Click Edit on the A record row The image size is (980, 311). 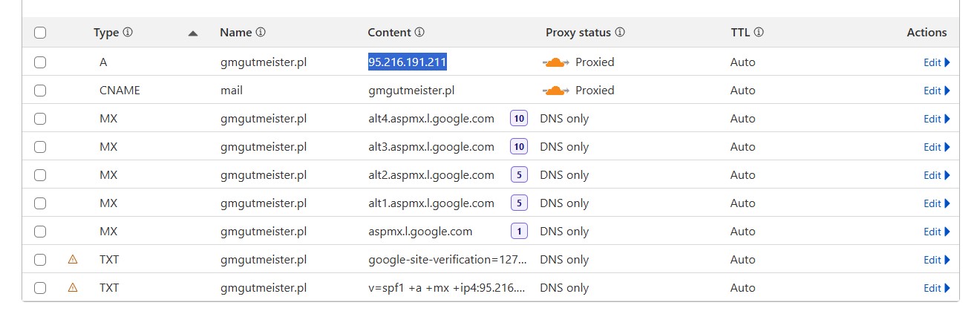936,62
